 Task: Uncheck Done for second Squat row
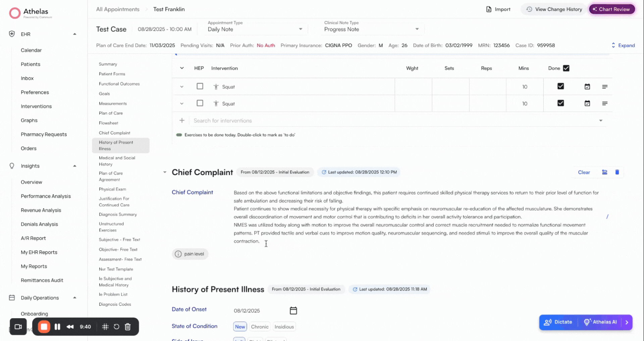(560, 103)
